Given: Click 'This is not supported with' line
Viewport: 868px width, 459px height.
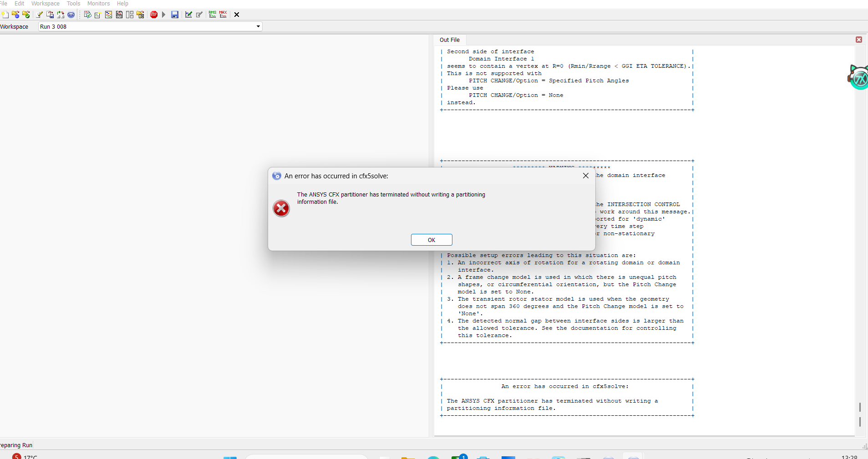Looking at the screenshot, I should click(x=494, y=73).
